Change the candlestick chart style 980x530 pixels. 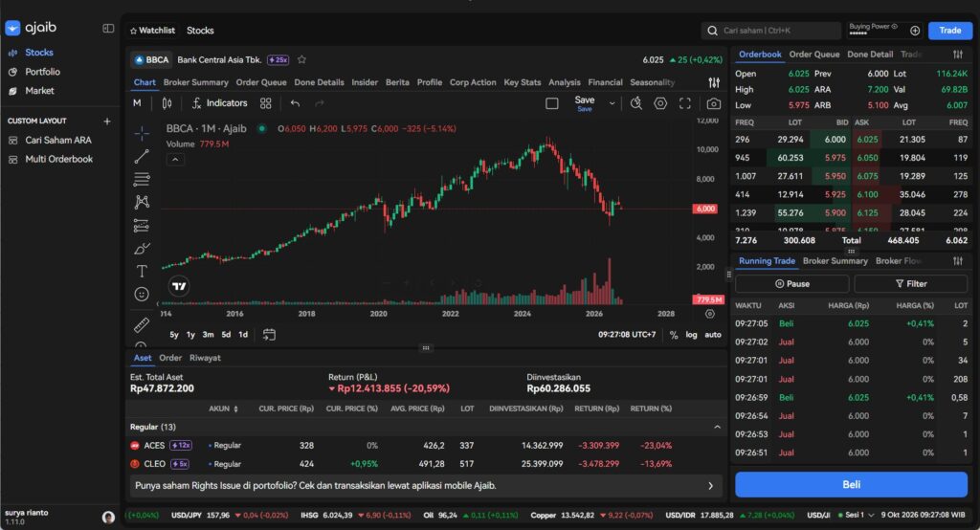coord(167,103)
